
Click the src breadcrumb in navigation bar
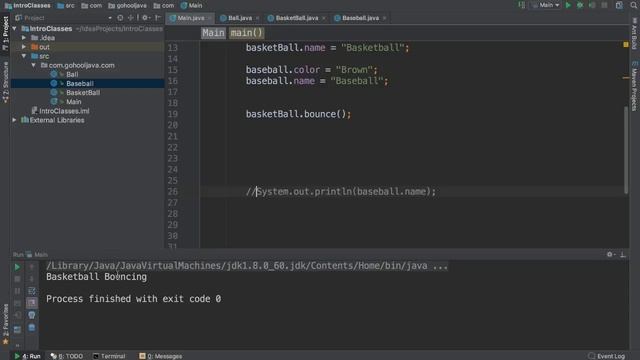[x=66, y=5]
